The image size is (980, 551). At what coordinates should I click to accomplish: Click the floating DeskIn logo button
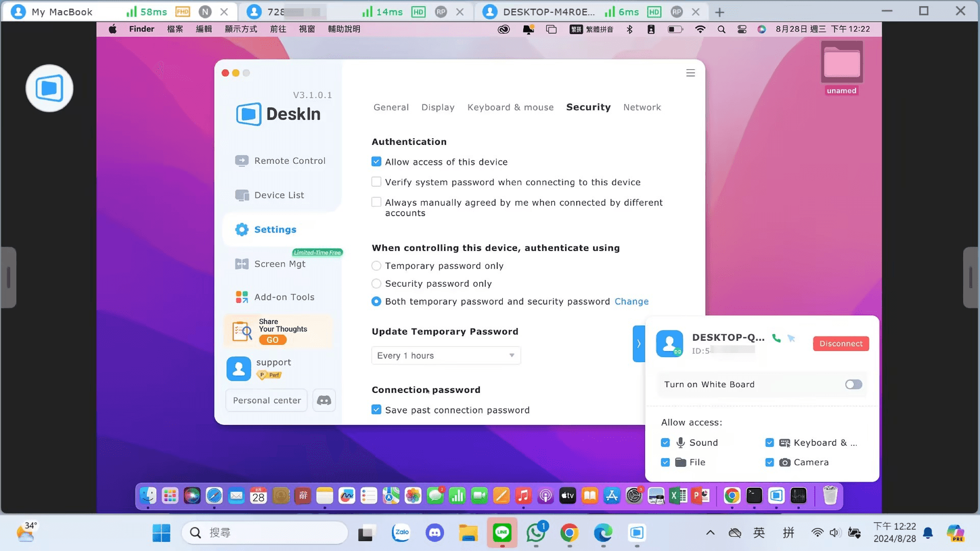49,88
